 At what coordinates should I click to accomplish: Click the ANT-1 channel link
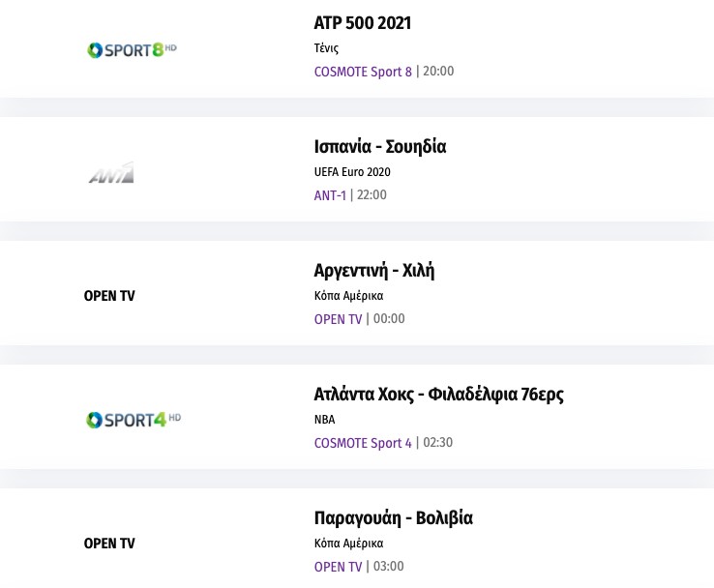pyautogui.click(x=330, y=195)
